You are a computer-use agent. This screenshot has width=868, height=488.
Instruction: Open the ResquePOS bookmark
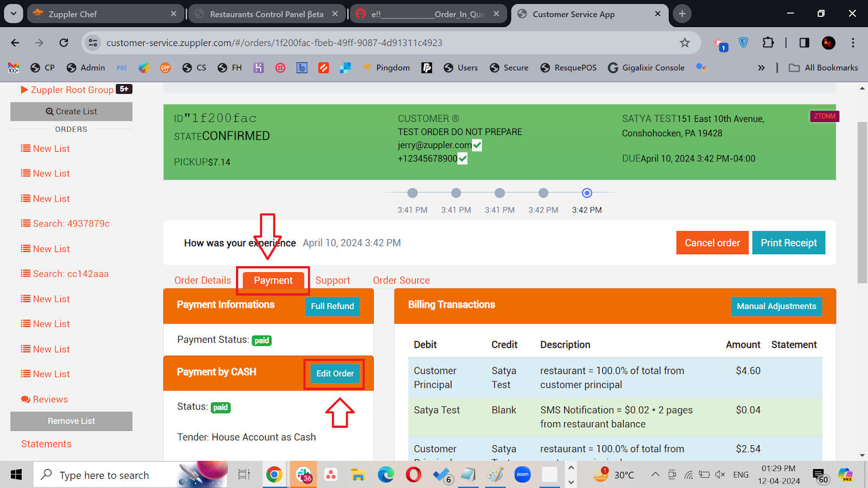point(568,68)
